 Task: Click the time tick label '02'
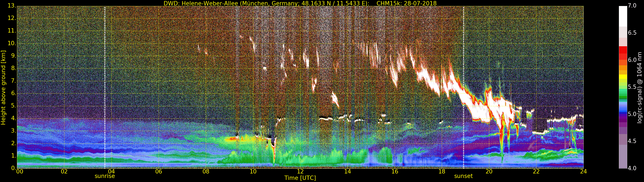pos(64,172)
